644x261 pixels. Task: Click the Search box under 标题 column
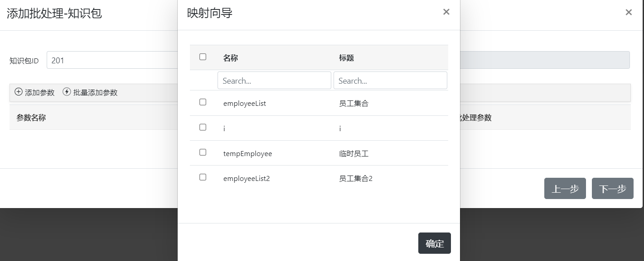click(x=390, y=80)
